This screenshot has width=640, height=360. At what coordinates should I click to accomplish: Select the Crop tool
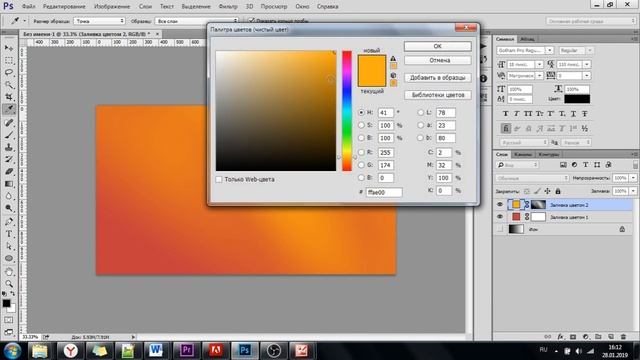click(x=9, y=97)
